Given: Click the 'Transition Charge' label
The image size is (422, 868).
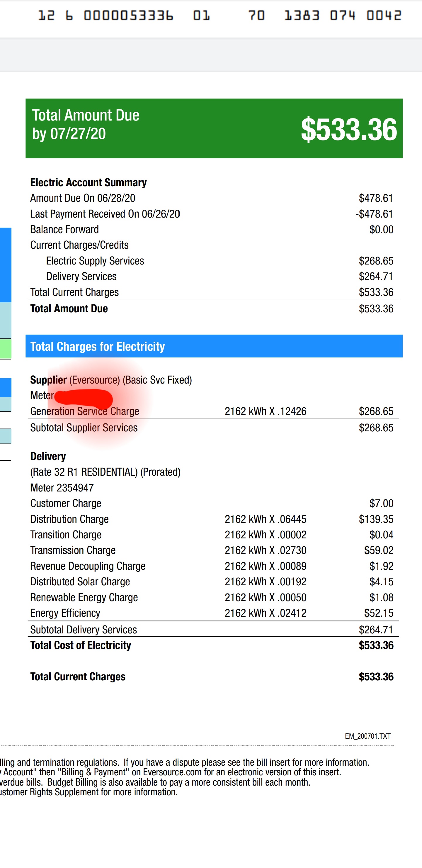Looking at the screenshot, I should tap(66, 535).
